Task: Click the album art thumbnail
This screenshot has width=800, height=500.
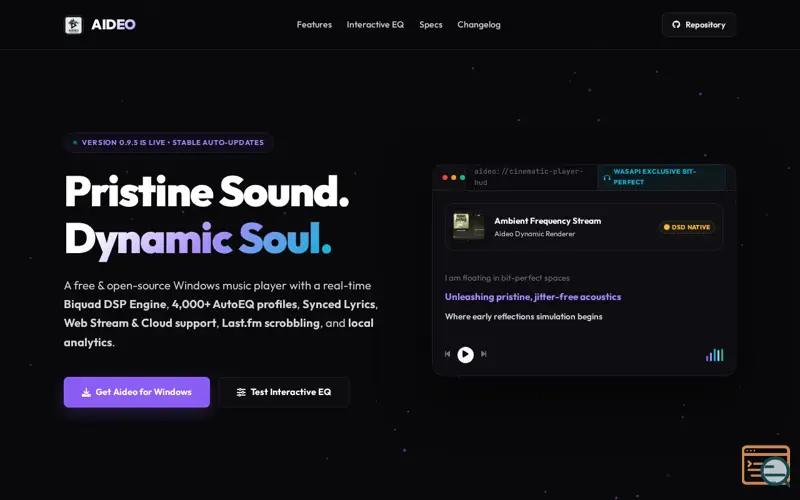Action: [x=468, y=227]
